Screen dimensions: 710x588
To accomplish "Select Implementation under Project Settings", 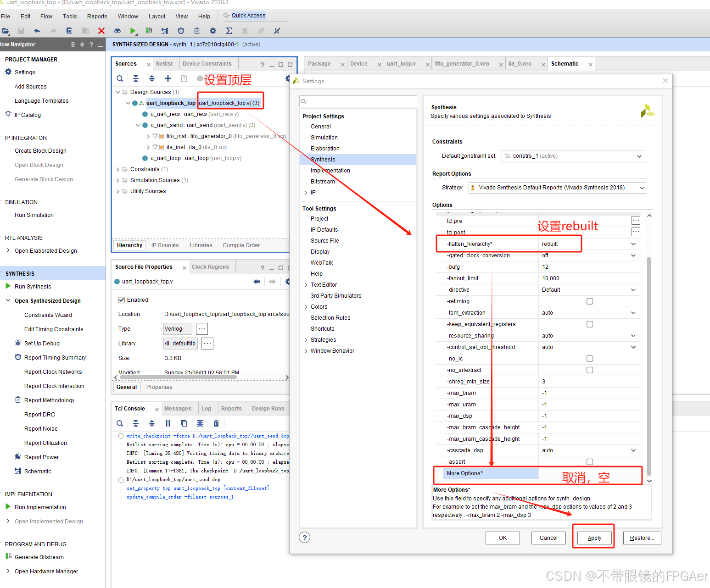I will 330,171.
